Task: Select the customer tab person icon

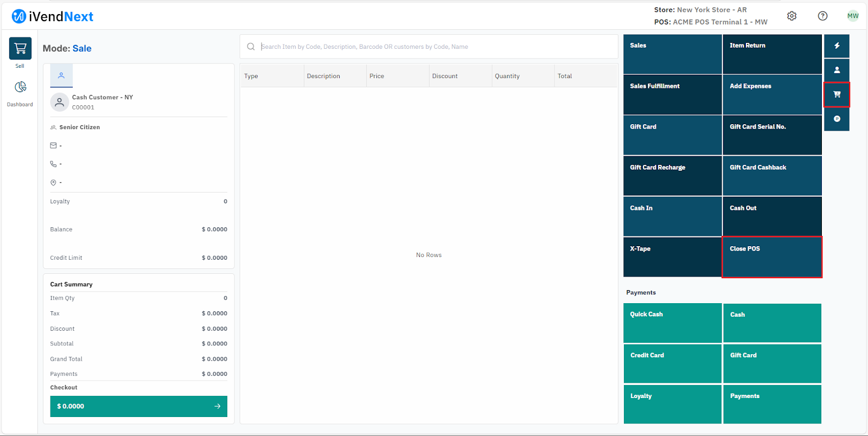Action: coord(61,75)
